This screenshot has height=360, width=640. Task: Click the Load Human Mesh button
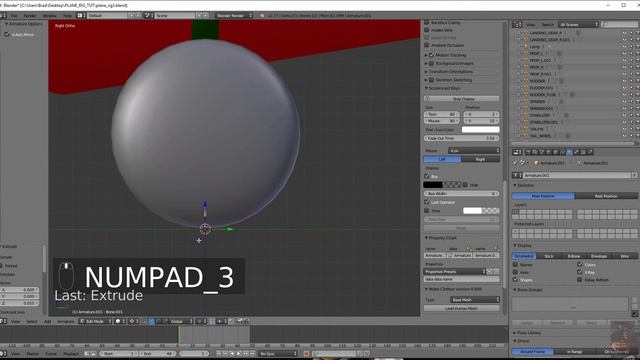[461, 308]
